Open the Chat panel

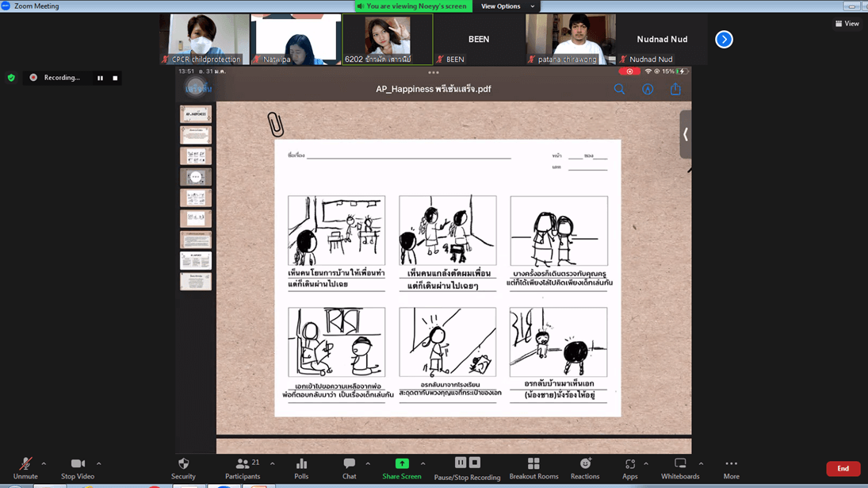349,467
